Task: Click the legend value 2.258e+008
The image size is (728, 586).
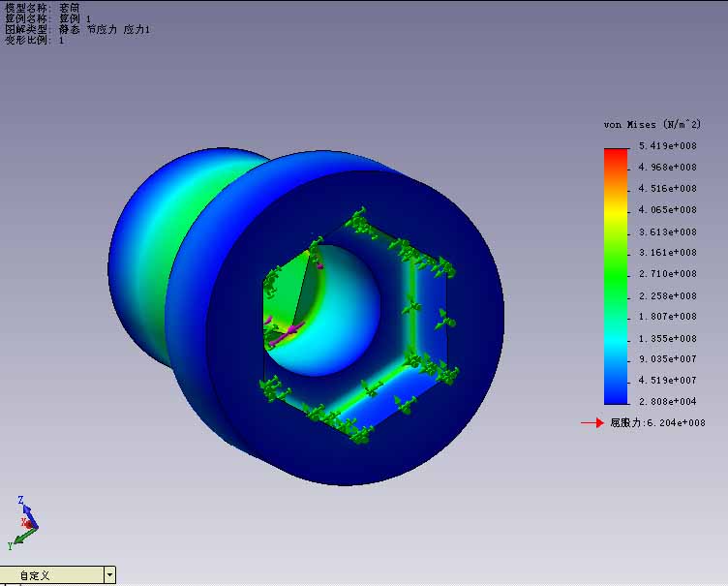Action: (668, 295)
